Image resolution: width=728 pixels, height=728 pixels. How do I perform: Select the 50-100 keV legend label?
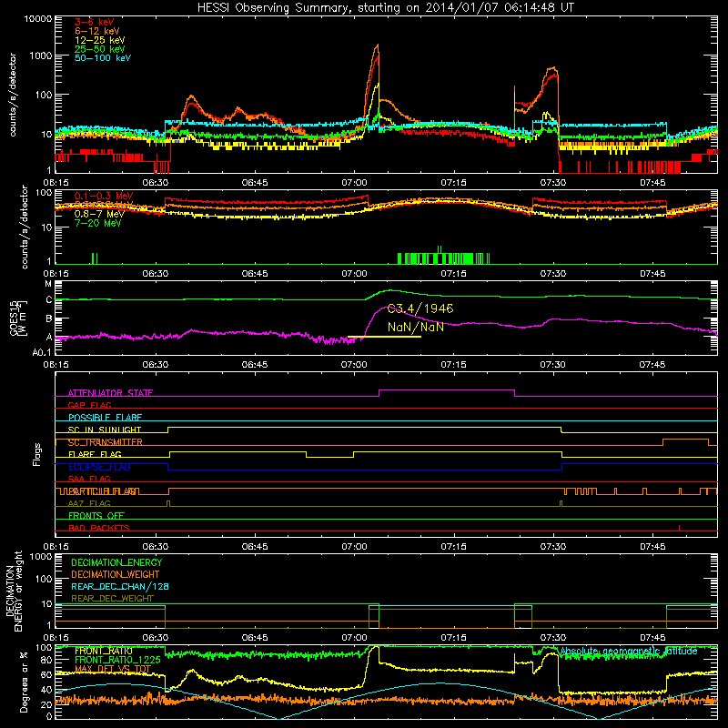(103, 58)
